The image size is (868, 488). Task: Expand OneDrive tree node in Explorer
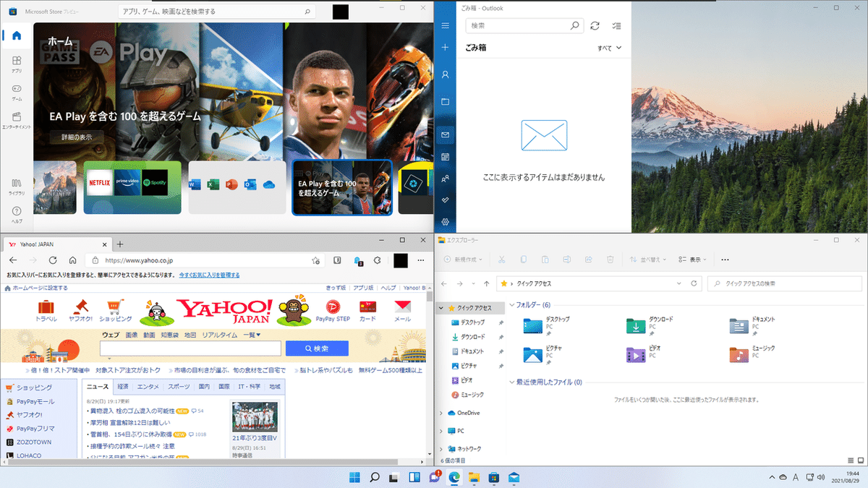(442, 413)
